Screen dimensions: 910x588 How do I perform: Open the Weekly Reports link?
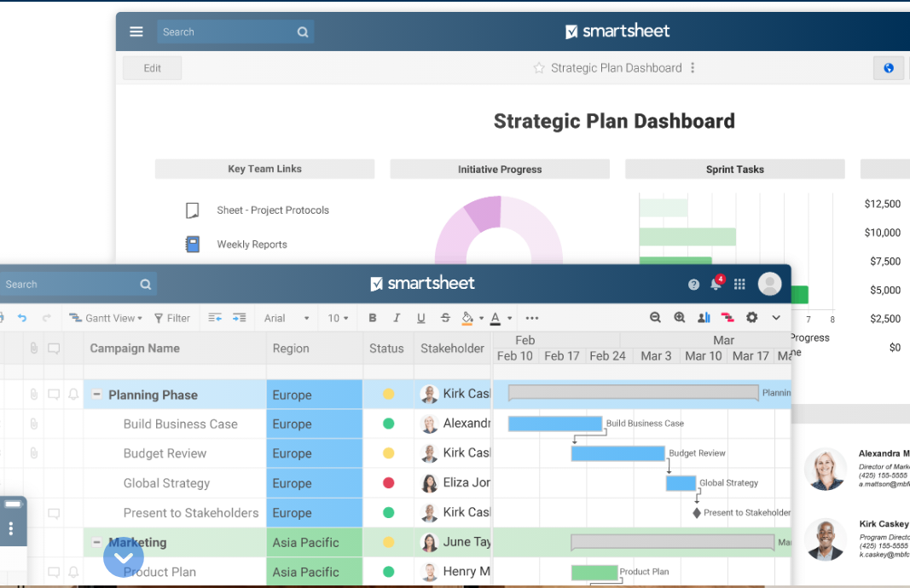click(x=252, y=244)
